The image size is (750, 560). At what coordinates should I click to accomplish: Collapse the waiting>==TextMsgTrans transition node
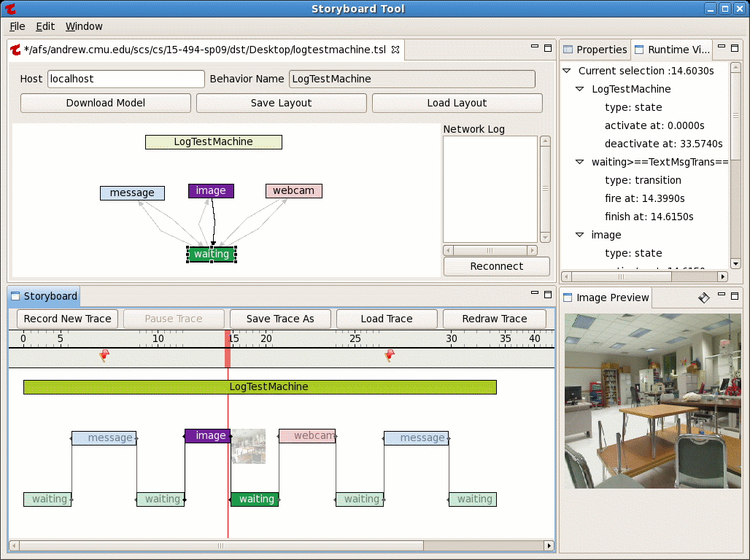pyautogui.click(x=579, y=162)
